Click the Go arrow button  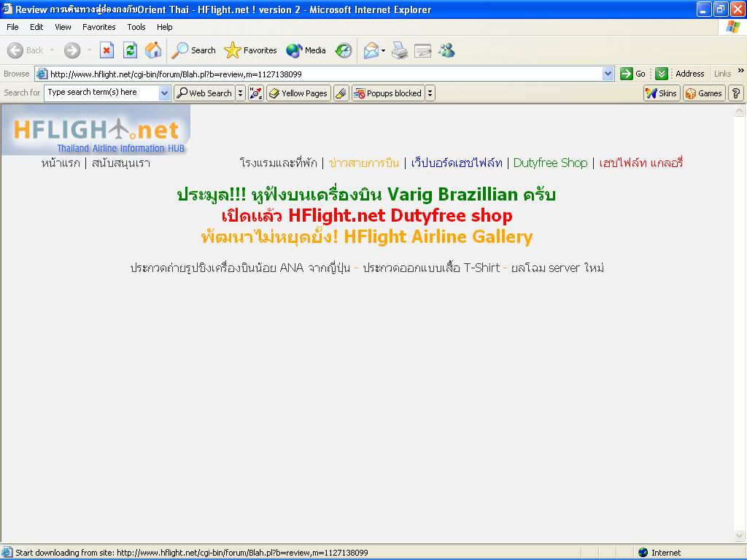[x=632, y=74]
